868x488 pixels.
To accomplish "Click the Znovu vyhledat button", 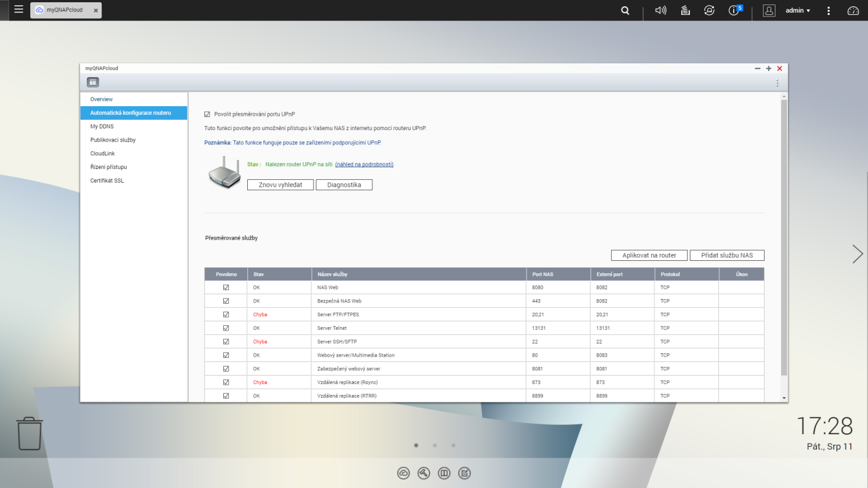I will (280, 185).
